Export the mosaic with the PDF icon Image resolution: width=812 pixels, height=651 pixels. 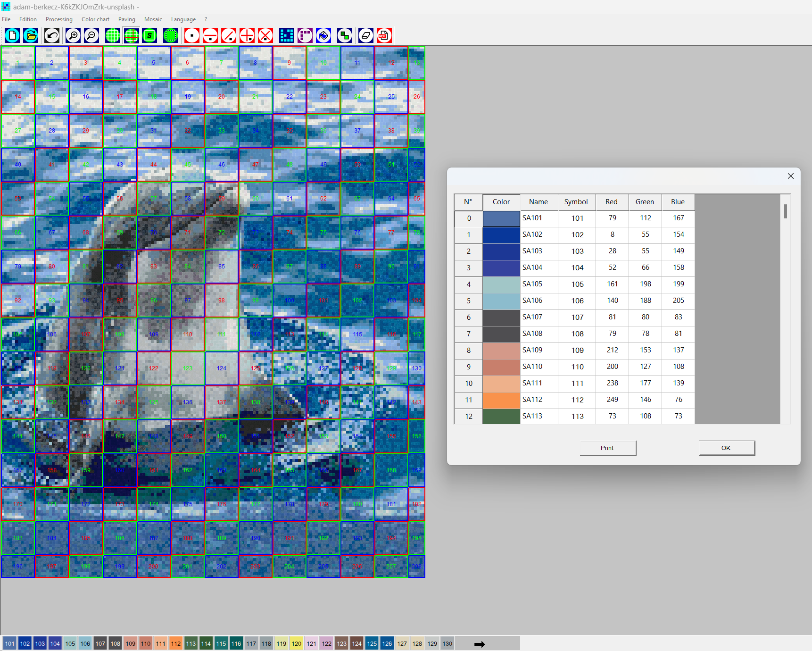point(384,35)
